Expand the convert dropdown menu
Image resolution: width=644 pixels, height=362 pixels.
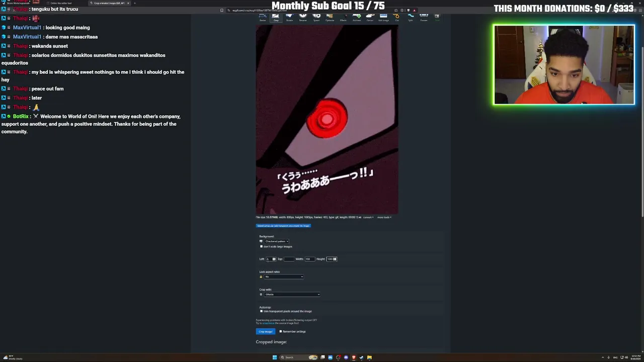pos(368,217)
